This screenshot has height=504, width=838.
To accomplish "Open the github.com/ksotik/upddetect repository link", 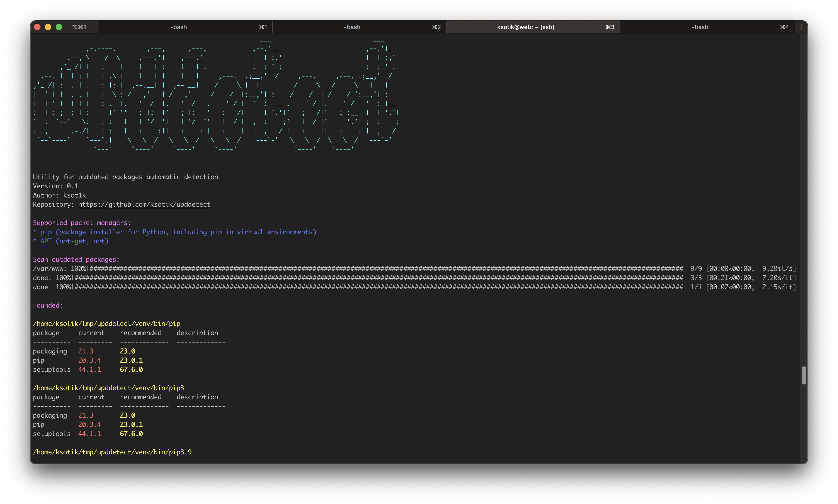I will click(144, 205).
